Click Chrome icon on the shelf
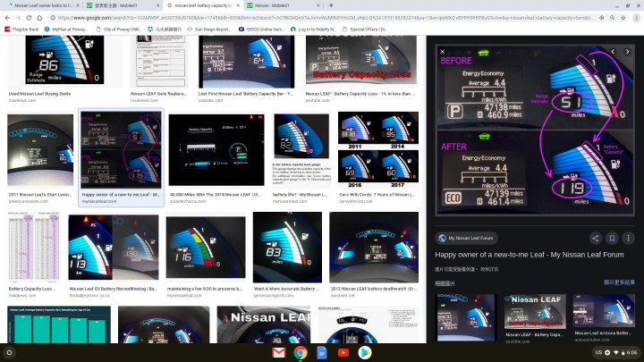The width and height of the screenshot is (644, 362). tap(301, 352)
